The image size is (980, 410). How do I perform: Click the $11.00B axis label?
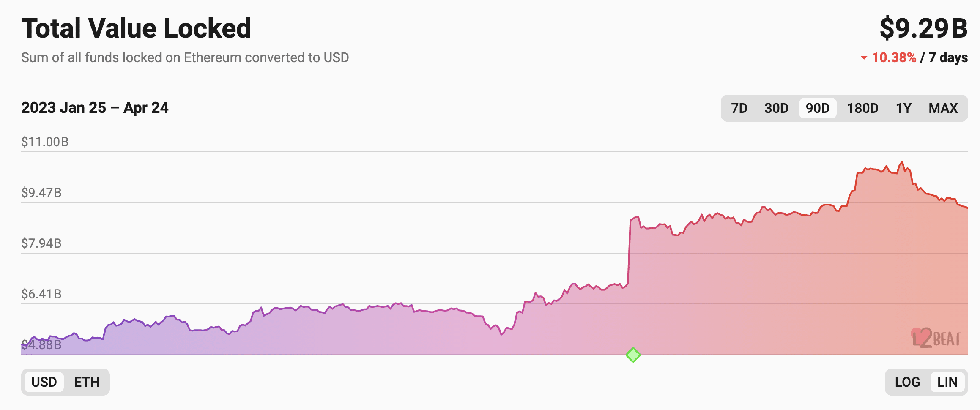[x=45, y=142]
